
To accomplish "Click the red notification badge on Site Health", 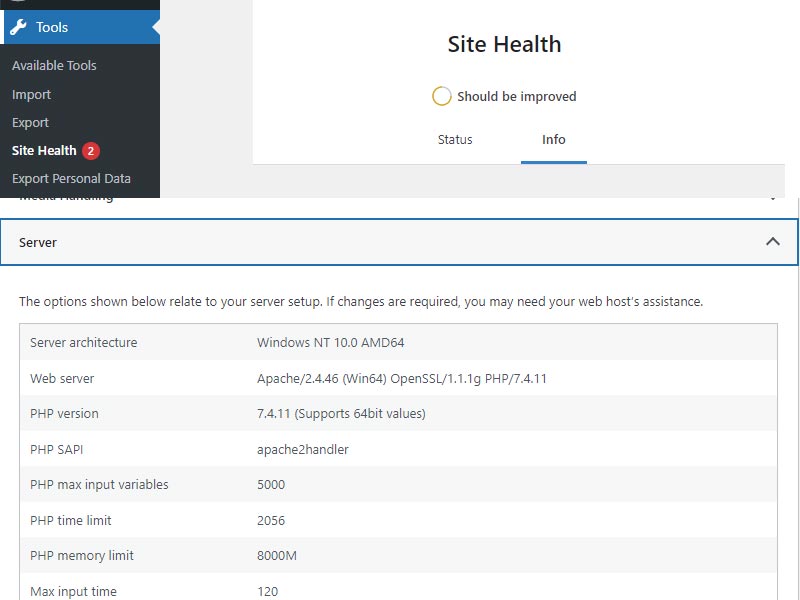I will (x=91, y=151).
